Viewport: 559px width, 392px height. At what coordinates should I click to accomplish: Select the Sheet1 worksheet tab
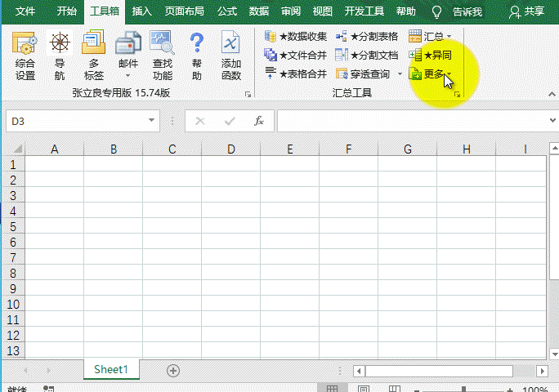pyautogui.click(x=111, y=370)
